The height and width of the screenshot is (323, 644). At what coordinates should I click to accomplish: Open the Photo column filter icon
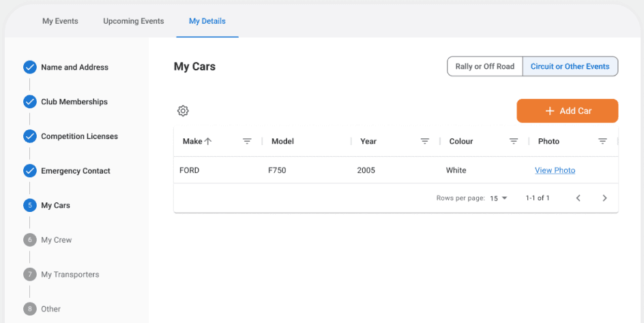point(602,142)
